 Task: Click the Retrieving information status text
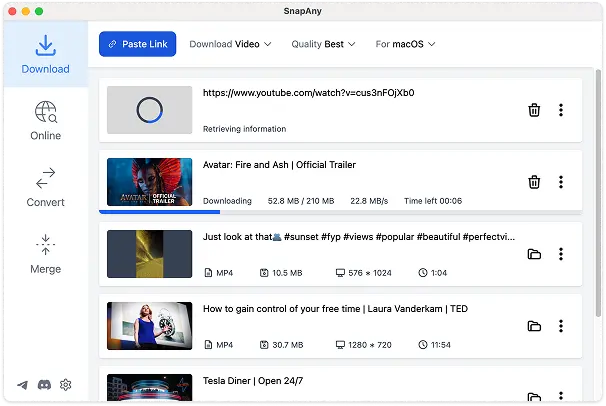point(245,129)
